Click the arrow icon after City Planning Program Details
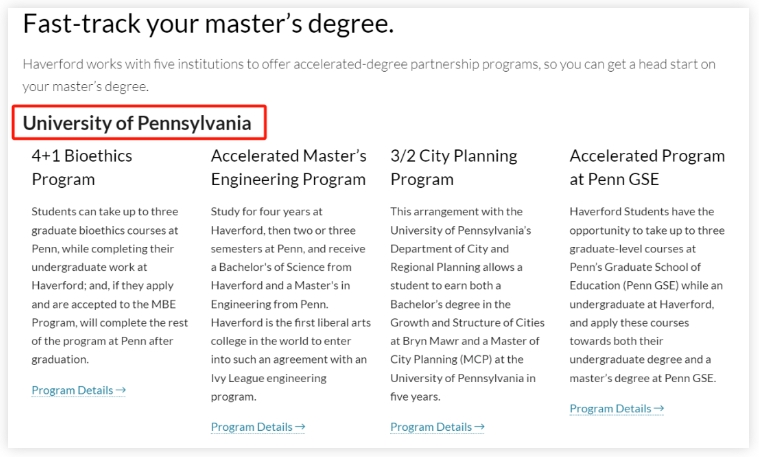The width and height of the screenshot is (759, 457). (x=479, y=427)
